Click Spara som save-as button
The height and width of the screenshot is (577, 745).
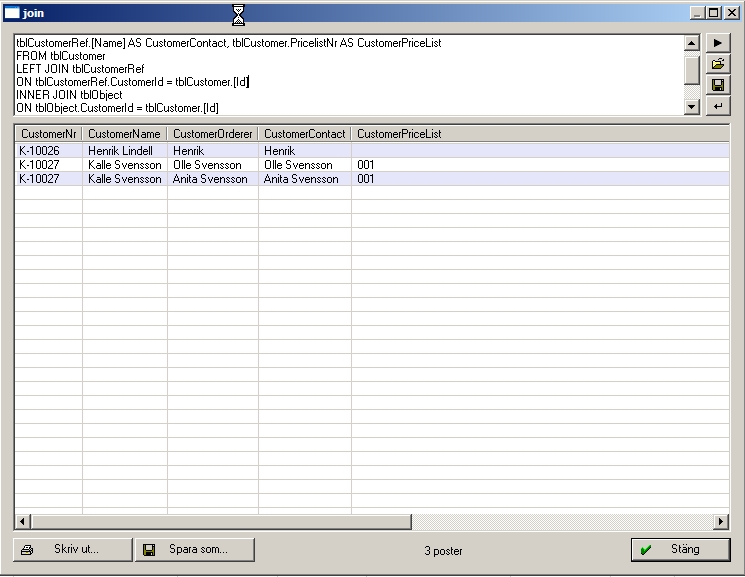click(195, 549)
